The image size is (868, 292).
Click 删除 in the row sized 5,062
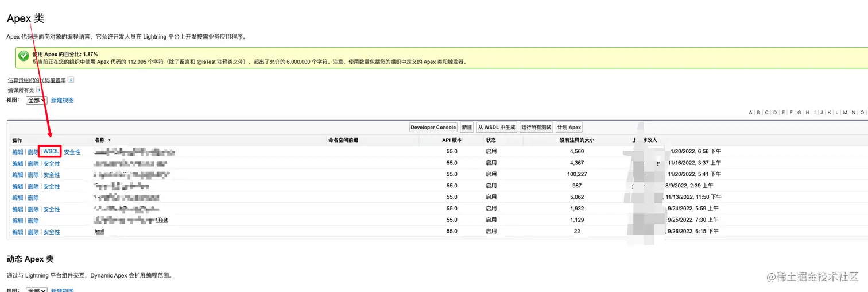[x=33, y=198]
